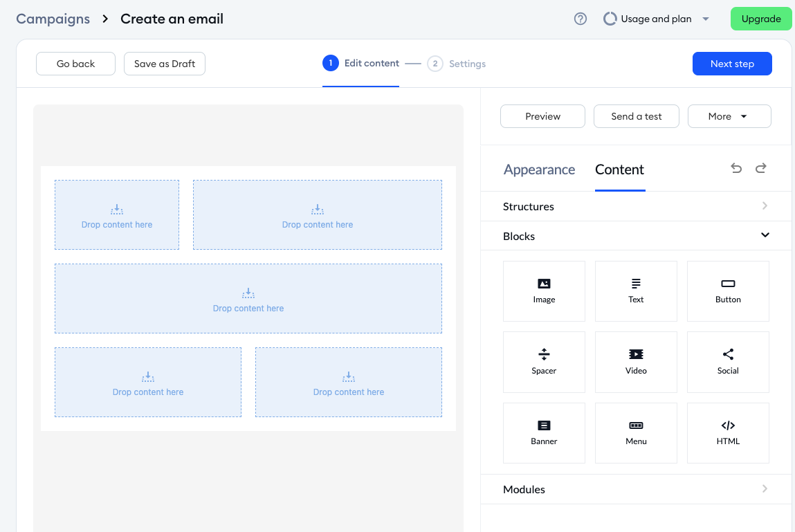Open Usage and plan dropdown
Screen dimensions: 795x532
click(657, 19)
